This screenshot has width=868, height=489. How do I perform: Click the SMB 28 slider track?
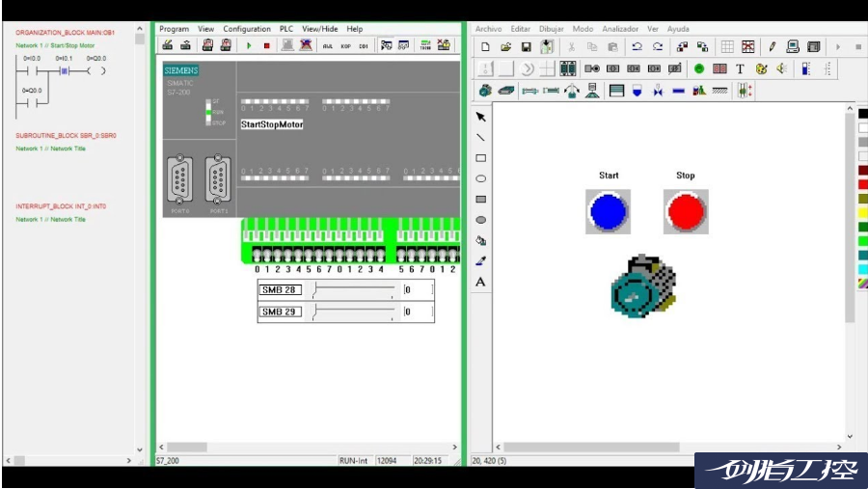pos(352,289)
